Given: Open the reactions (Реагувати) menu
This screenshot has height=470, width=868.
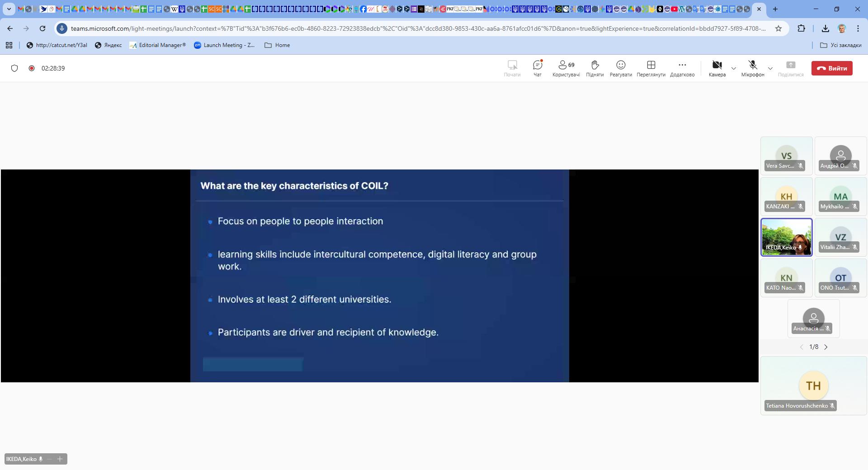Looking at the screenshot, I should click(x=621, y=68).
